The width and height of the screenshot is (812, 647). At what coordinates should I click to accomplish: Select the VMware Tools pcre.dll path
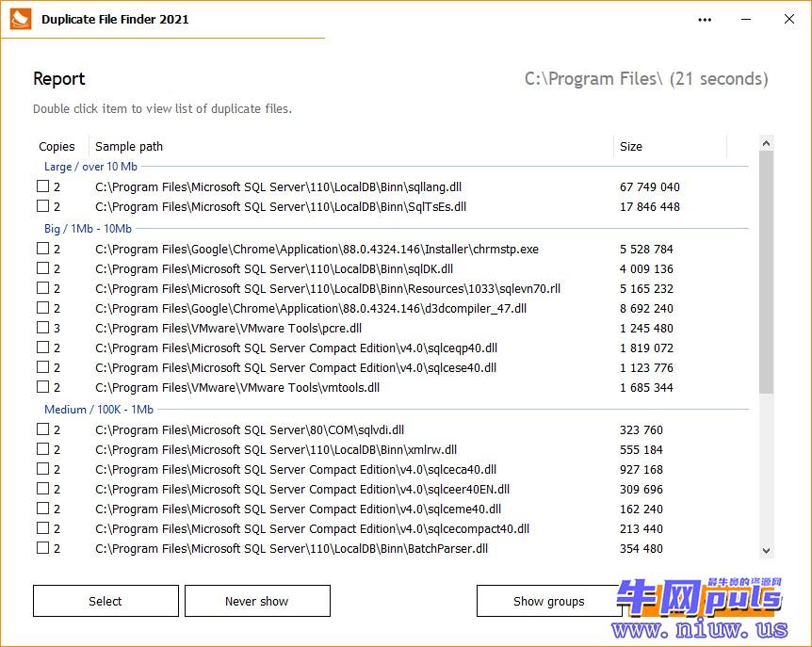(228, 328)
